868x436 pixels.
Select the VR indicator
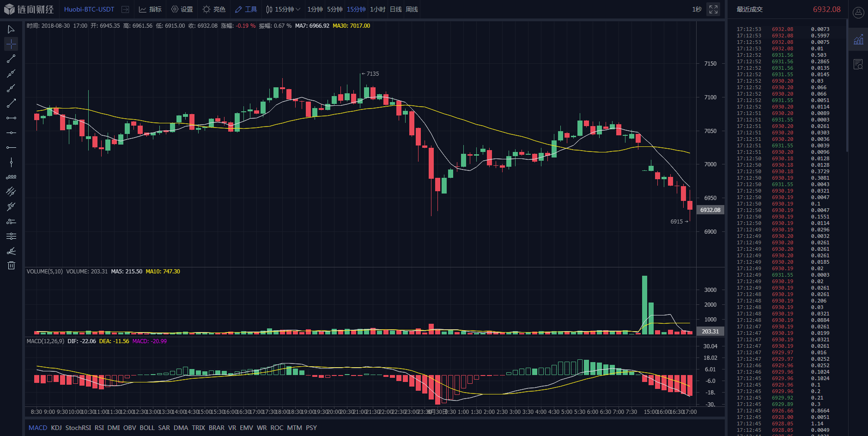click(232, 428)
